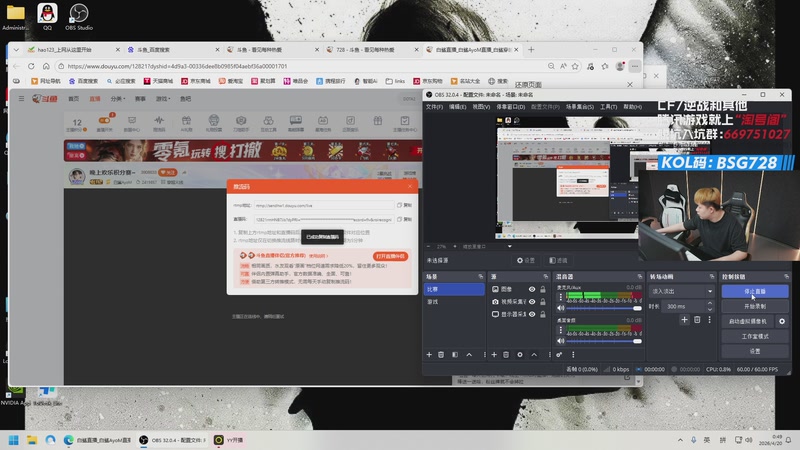Open browser home icon
The image size is (800, 450).
(46, 66)
